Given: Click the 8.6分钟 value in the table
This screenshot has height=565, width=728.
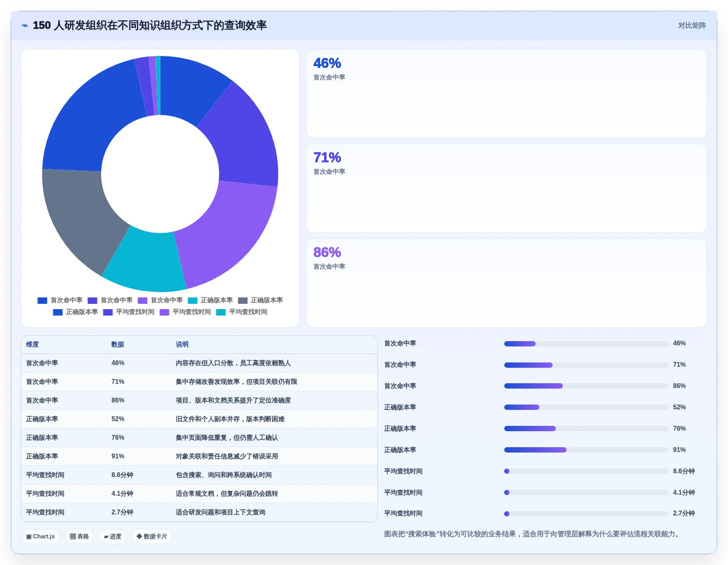Looking at the screenshot, I should tap(123, 475).
